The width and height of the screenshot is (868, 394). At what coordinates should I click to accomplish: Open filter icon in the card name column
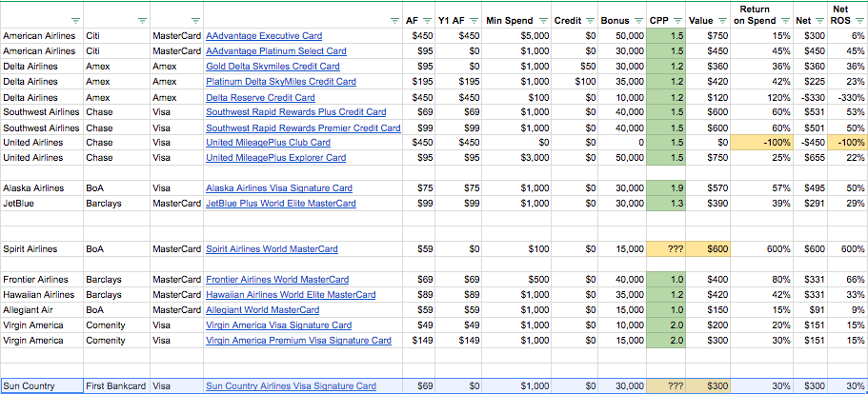[x=394, y=21]
